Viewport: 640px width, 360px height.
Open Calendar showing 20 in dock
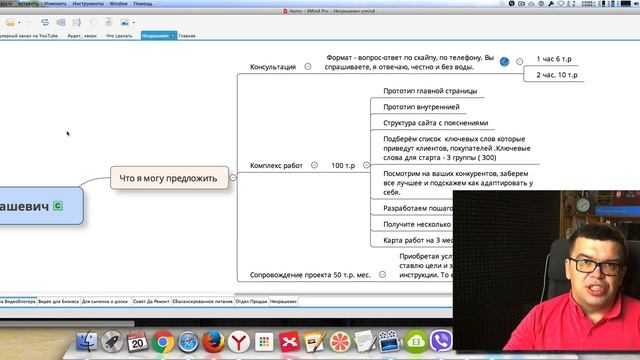138,342
